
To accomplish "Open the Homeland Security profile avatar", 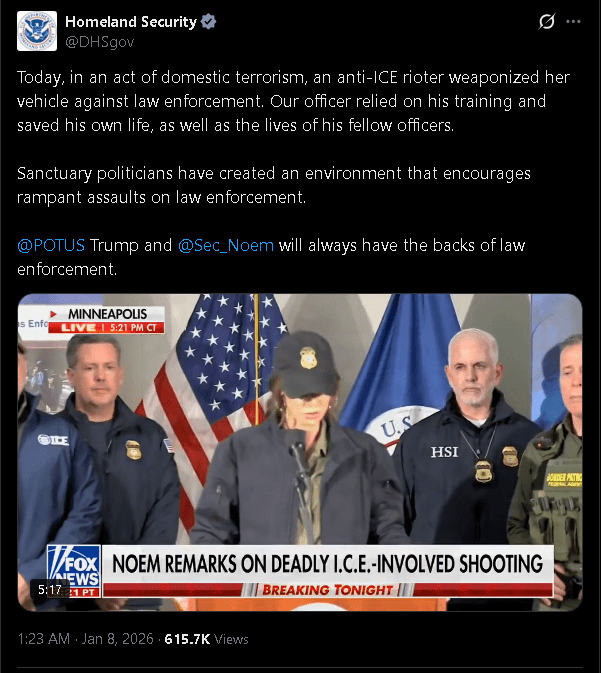I will point(37,31).
